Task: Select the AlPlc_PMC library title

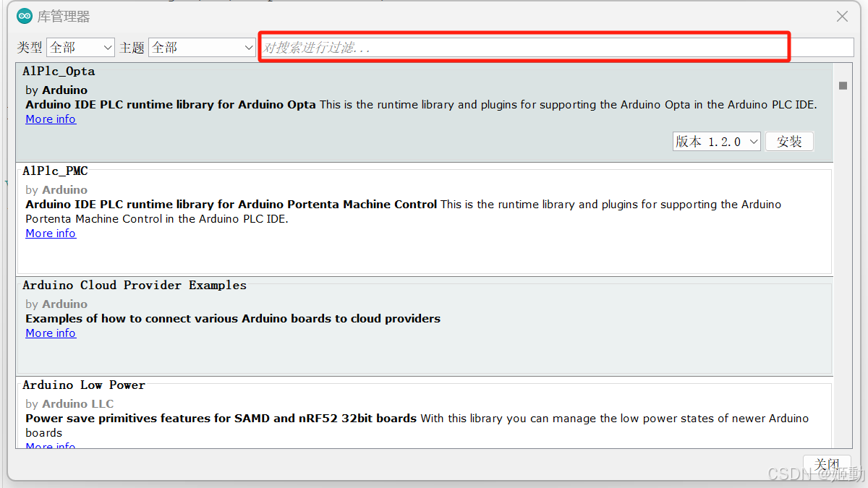Action: click(55, 171)
